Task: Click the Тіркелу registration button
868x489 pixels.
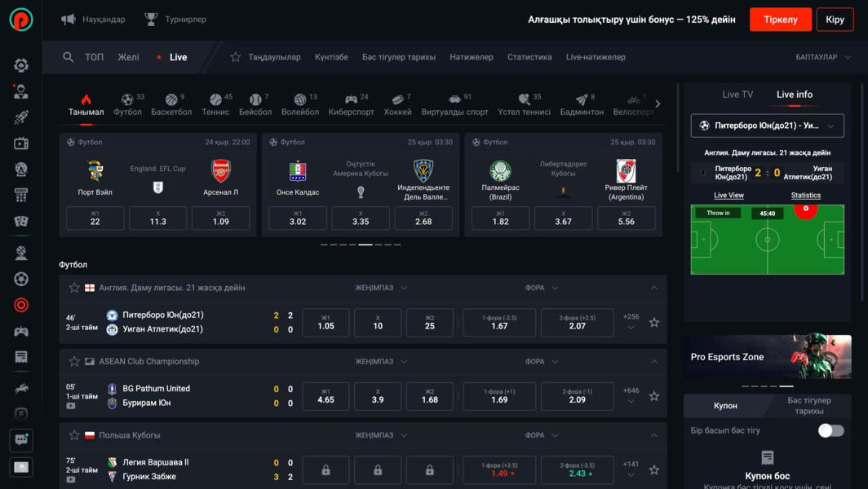Action: pos(780,19)
